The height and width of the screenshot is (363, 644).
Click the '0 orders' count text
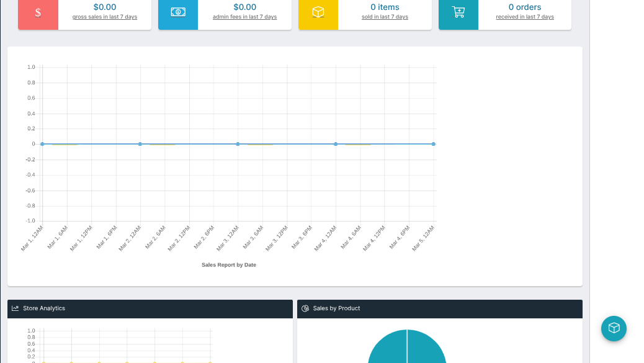tap(525, 7)
